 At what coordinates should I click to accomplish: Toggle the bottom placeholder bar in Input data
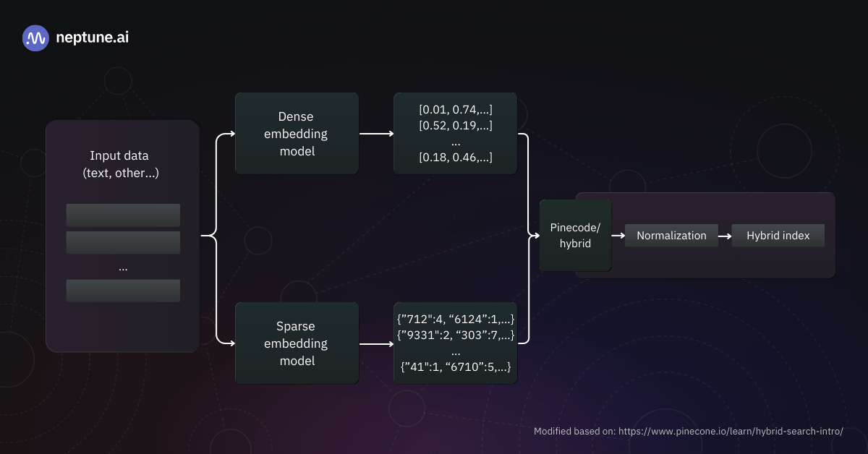point(123,290)
